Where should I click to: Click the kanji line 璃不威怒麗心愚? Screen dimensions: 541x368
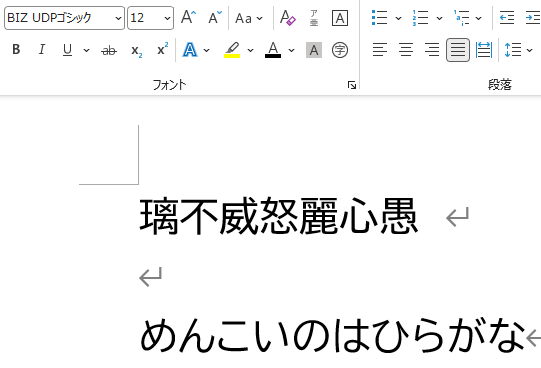point(278,216)
